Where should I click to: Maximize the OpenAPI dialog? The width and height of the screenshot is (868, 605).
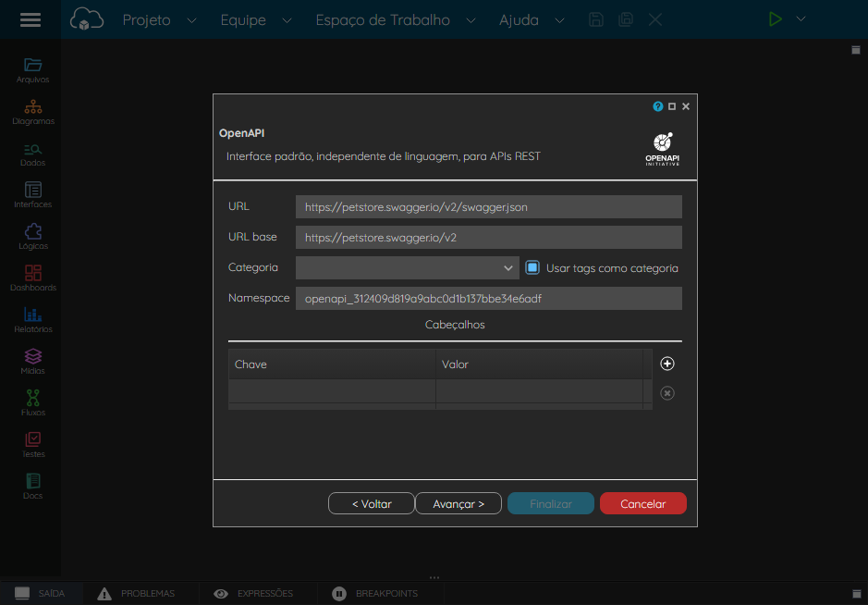click(x=672, y=106)
